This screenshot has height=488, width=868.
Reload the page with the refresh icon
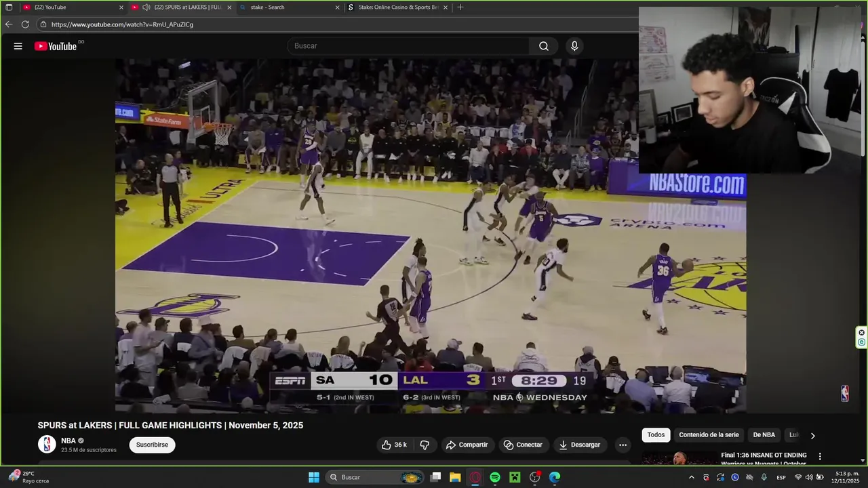coord(25,24)
